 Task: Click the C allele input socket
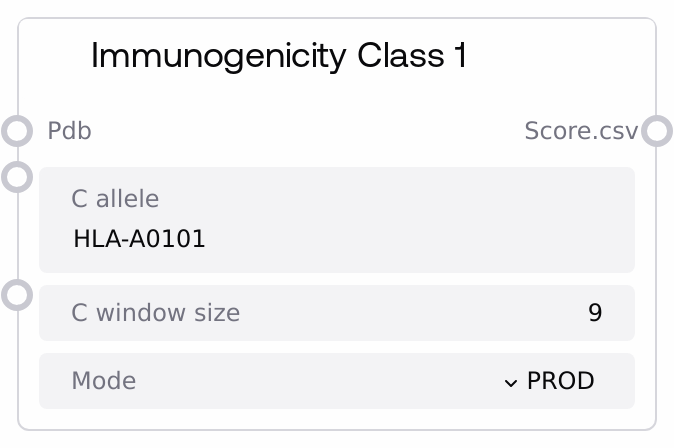click(18, 177)
